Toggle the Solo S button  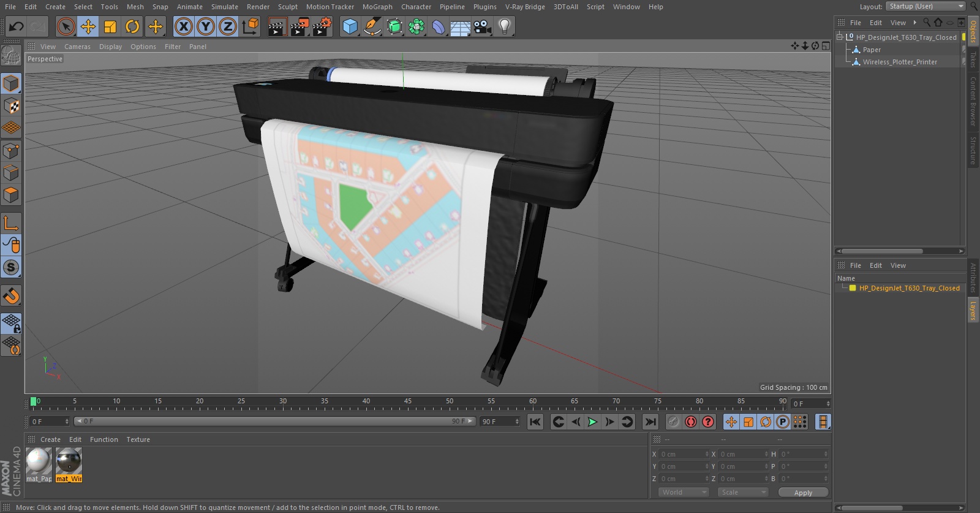click(x=11, y=267)
